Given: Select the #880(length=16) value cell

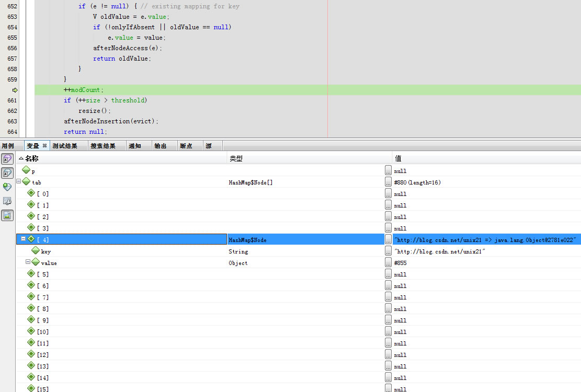Looking at the screenshot, I should (417, 182).
